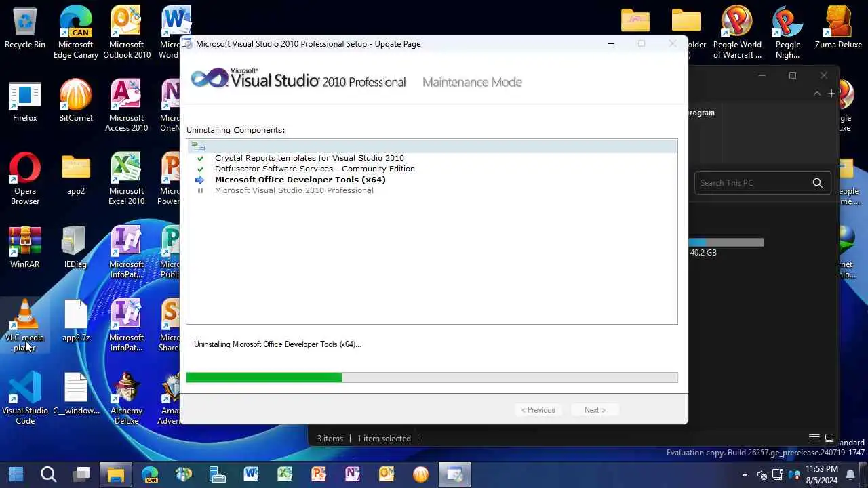This screenshot has height=488, width=868.
Task: Open Excel from the taskbar
Action: (x=285, y=474)
